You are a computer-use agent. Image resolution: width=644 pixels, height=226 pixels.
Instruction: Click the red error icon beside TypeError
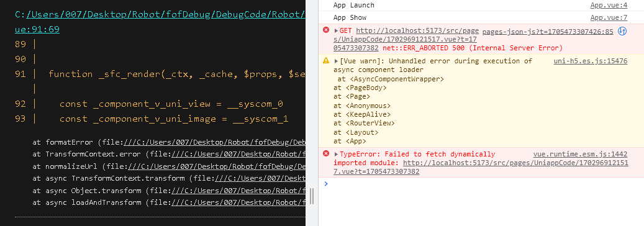(326, 154)
